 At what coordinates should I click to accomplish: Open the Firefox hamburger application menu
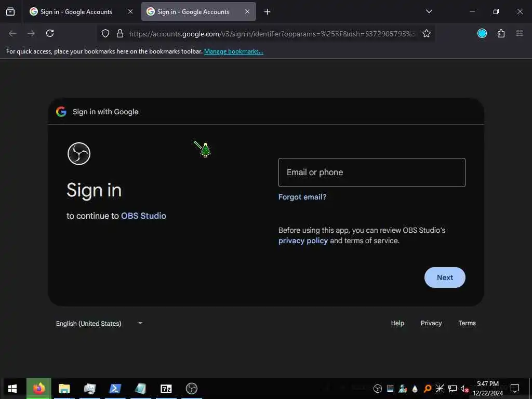point(520,33)
